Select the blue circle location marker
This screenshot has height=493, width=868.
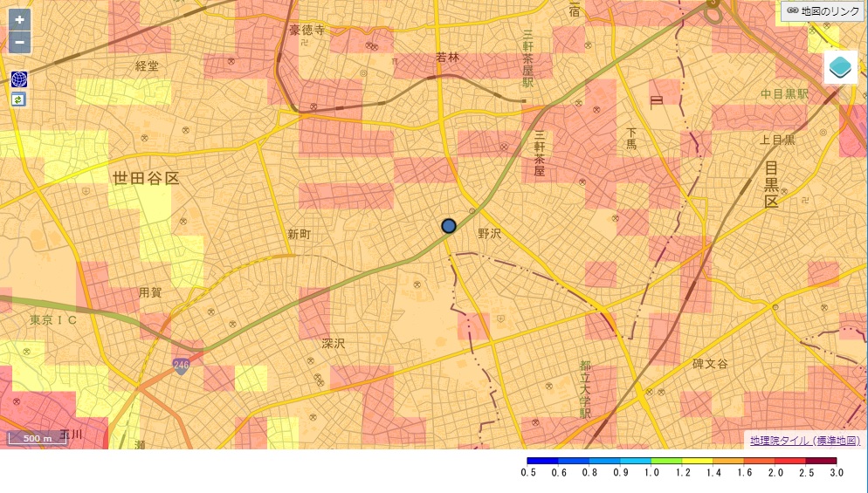pos(449,226)
